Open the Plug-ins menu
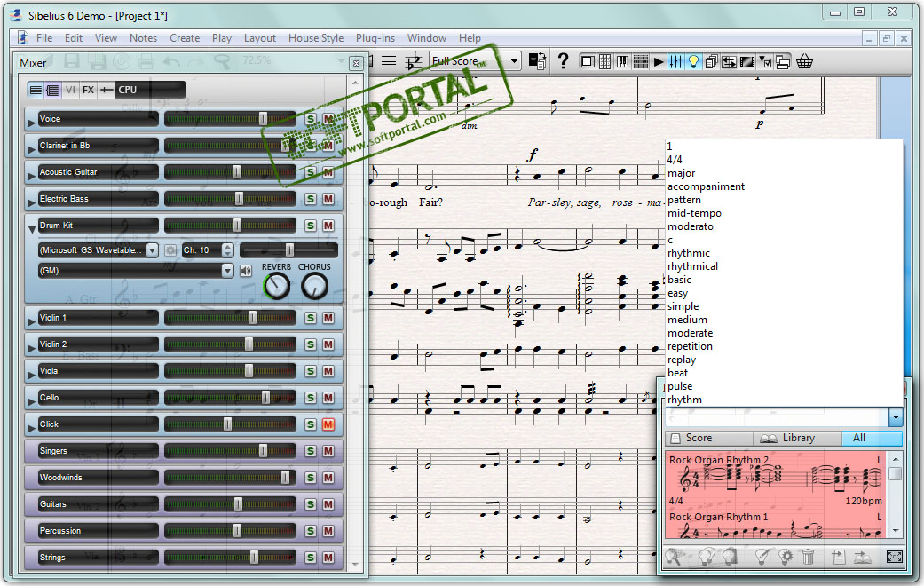Viewport: 924px width, 586px height. pos(375,37)
